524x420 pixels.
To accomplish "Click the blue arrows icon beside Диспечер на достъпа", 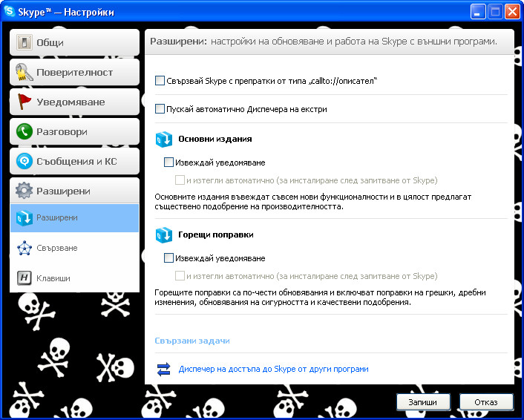I will [164, 370].
